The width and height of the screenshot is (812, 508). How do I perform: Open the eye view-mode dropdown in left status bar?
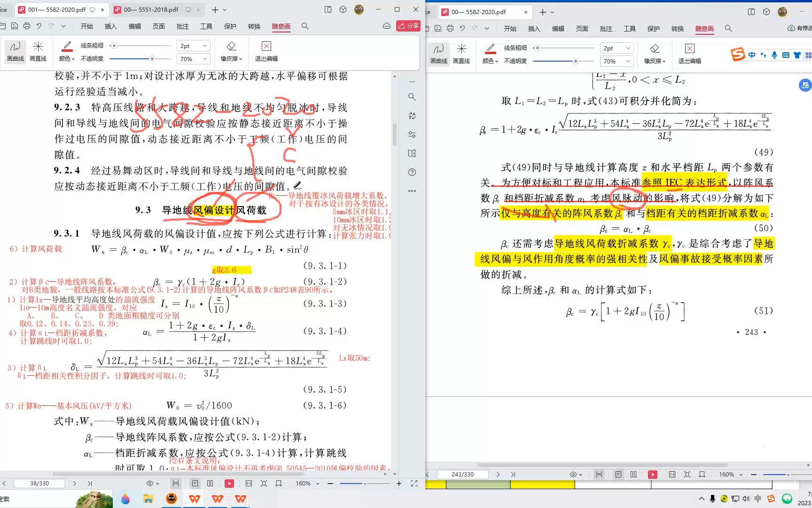pyautogui.click(x=153, y=483)
